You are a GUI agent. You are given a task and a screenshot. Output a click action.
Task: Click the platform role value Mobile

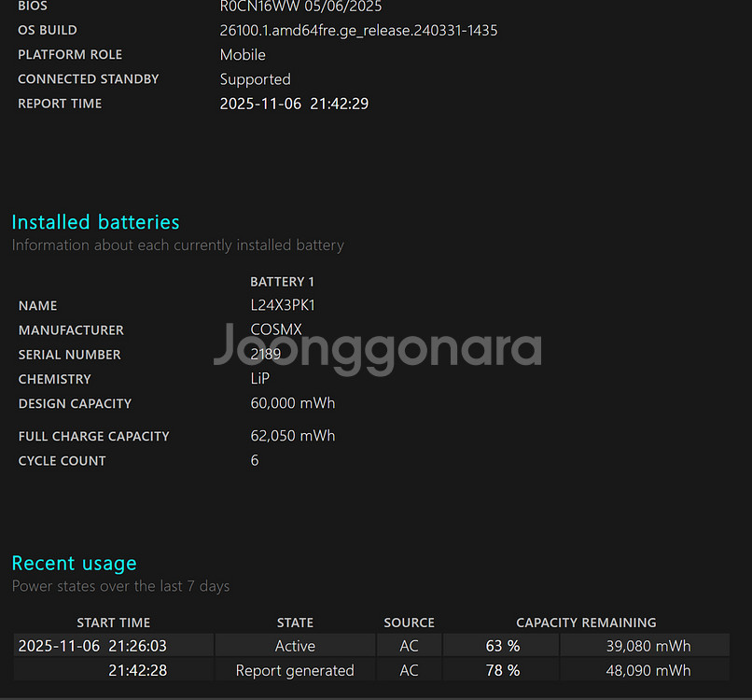[x=243, y=54]
